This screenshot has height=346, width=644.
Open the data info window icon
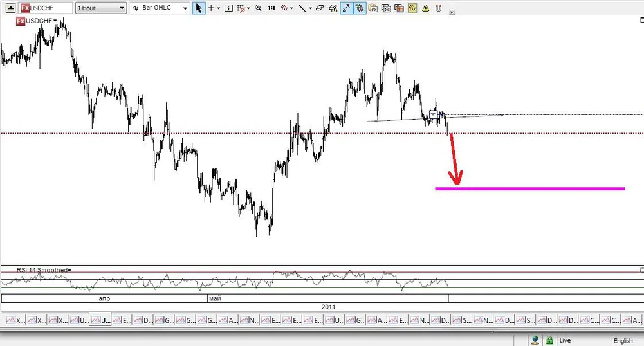click(x=229, y=8)
